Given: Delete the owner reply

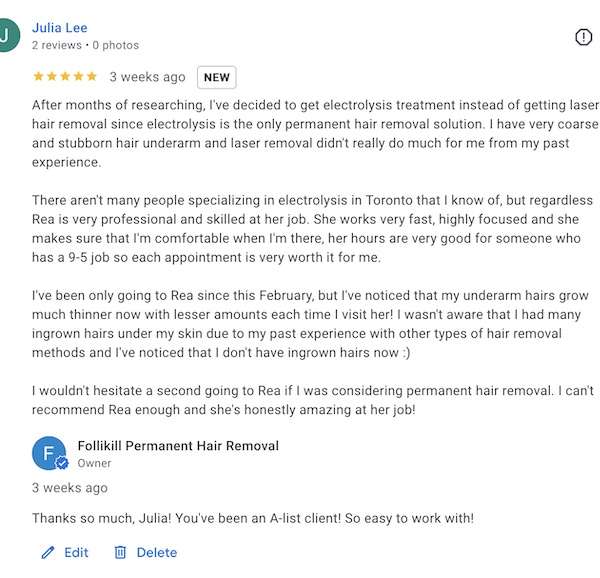Looking at the screenshot, I should pos(157,552).
